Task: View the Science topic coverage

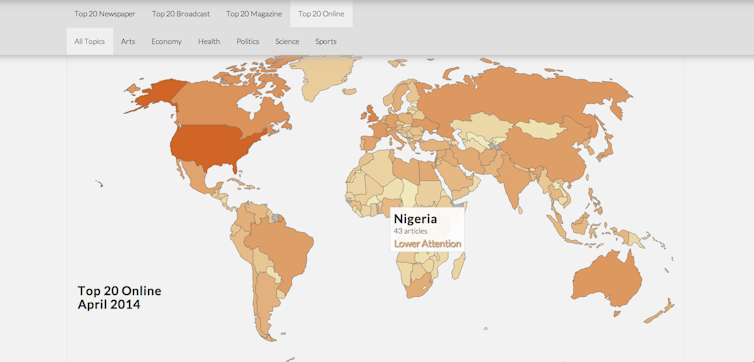Action: (x=287, y=41)
